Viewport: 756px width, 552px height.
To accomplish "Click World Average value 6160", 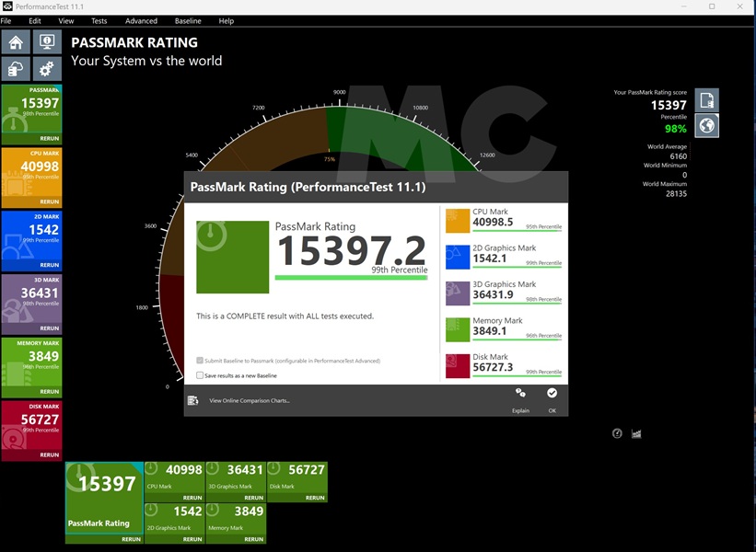I will tap(678, 156).
